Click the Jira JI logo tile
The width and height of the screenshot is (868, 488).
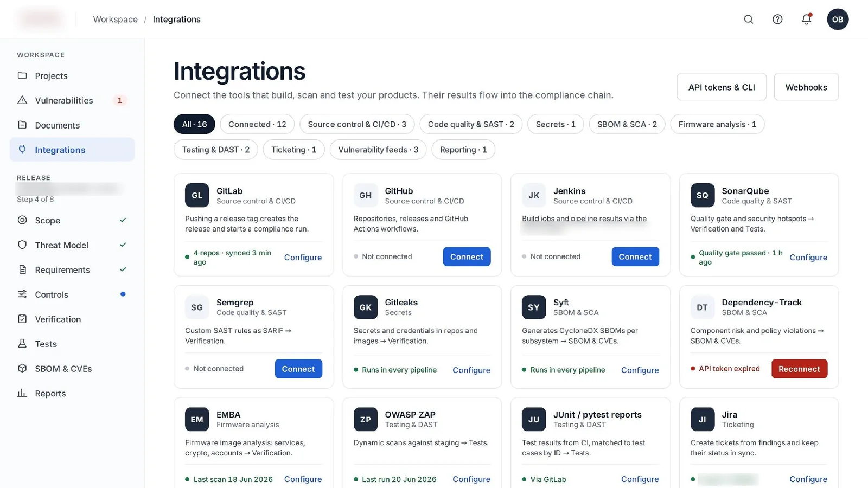[x=703, y=420]
